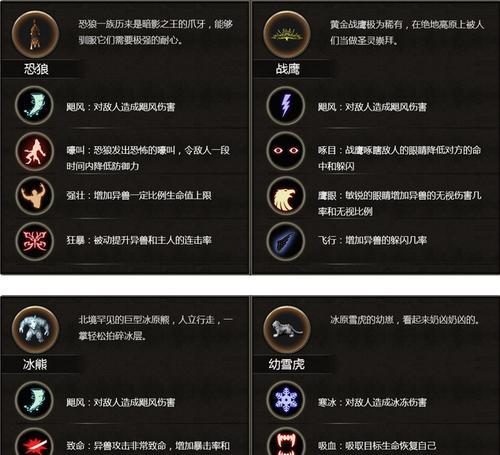Click the 飞行 wing skill icon
The height and width of the screenshot is (455, 500).
coord(286,241)
